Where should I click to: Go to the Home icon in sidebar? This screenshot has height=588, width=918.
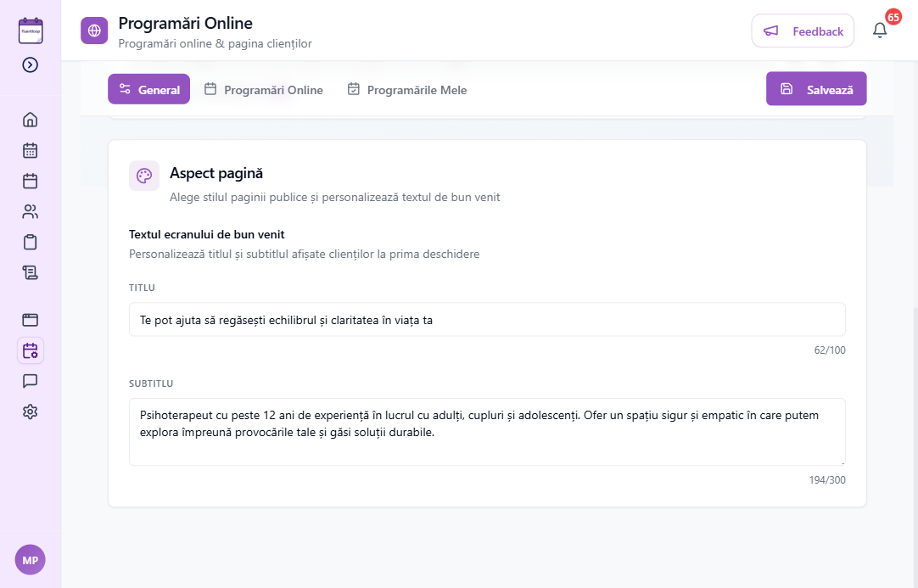tap(30, 120)
